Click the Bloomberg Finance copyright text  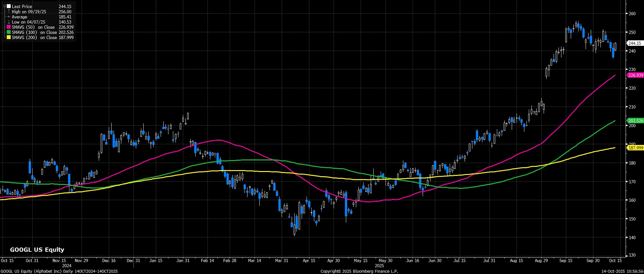(359, 271)
